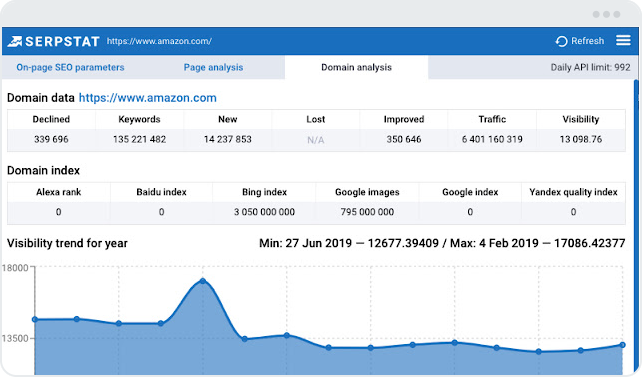Click the Bing index header

(264, 192)
